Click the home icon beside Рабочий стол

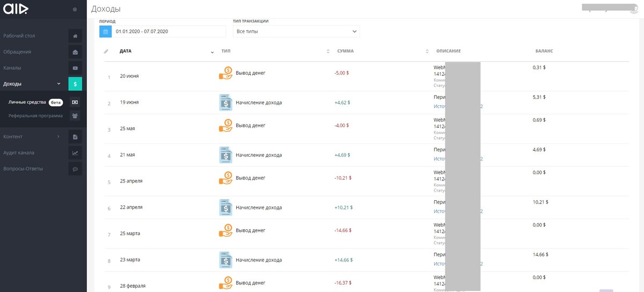(x=75, y=36)
